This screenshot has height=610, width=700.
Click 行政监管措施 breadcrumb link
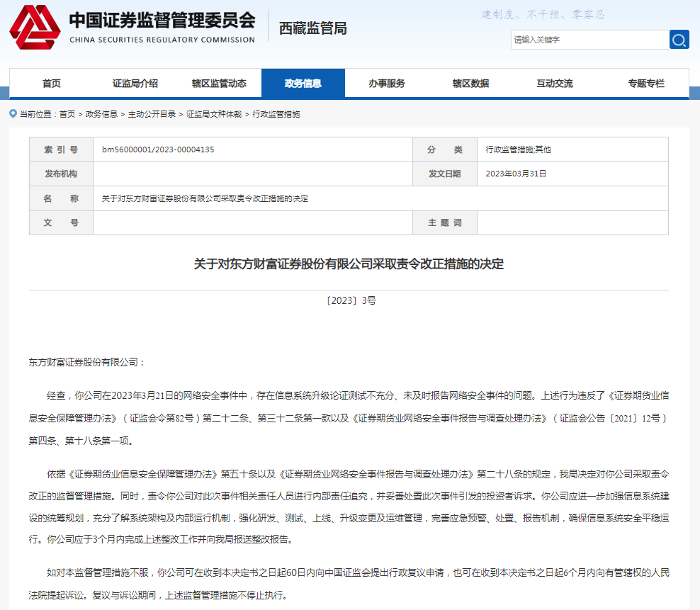click(x=276, y=114)
